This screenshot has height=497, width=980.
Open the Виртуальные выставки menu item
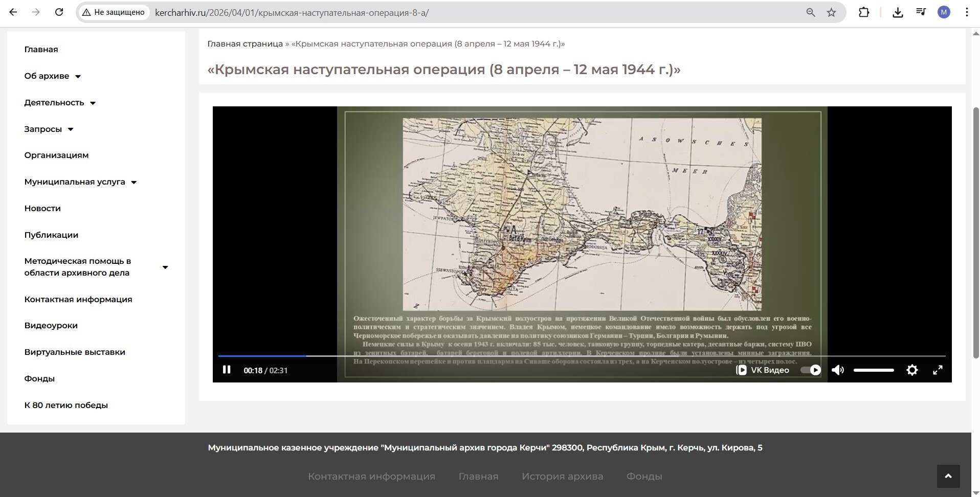coord(75,352)
